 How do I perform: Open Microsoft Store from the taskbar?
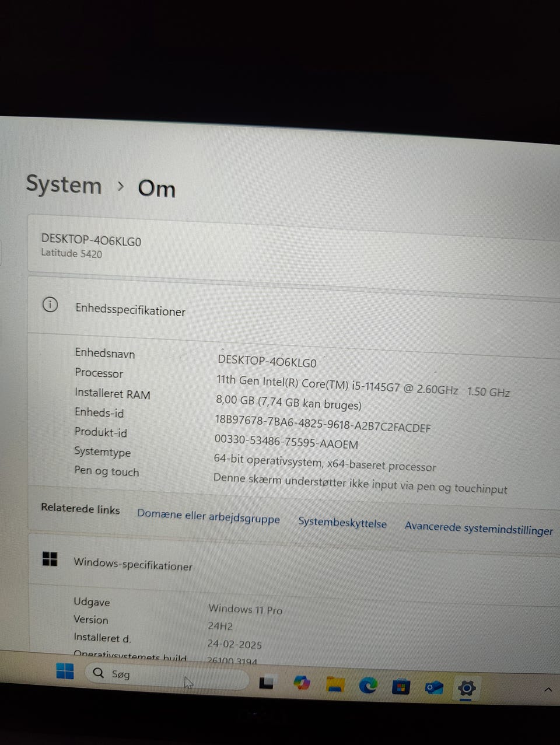pos(400,687)
